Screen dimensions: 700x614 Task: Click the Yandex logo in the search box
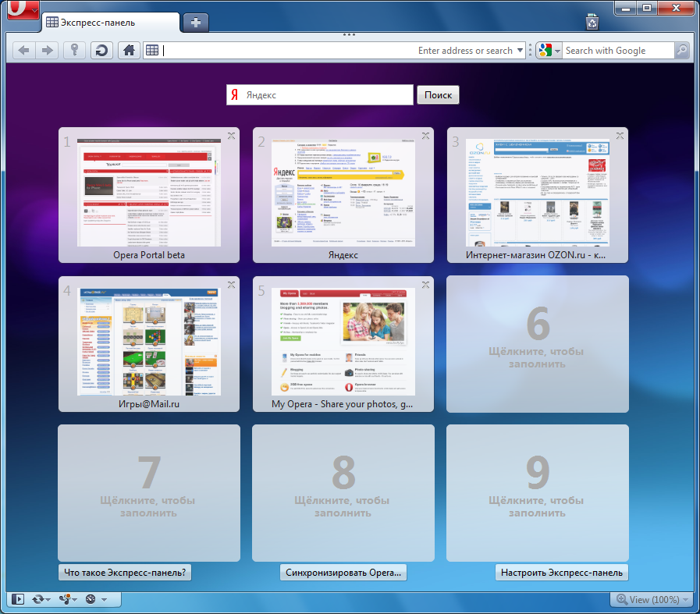point(234,94)
